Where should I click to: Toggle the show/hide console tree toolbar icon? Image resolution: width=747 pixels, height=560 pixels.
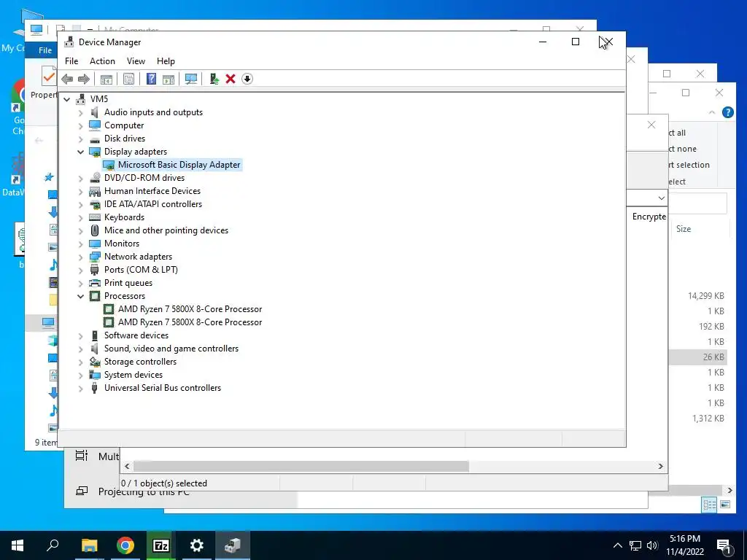107,79
